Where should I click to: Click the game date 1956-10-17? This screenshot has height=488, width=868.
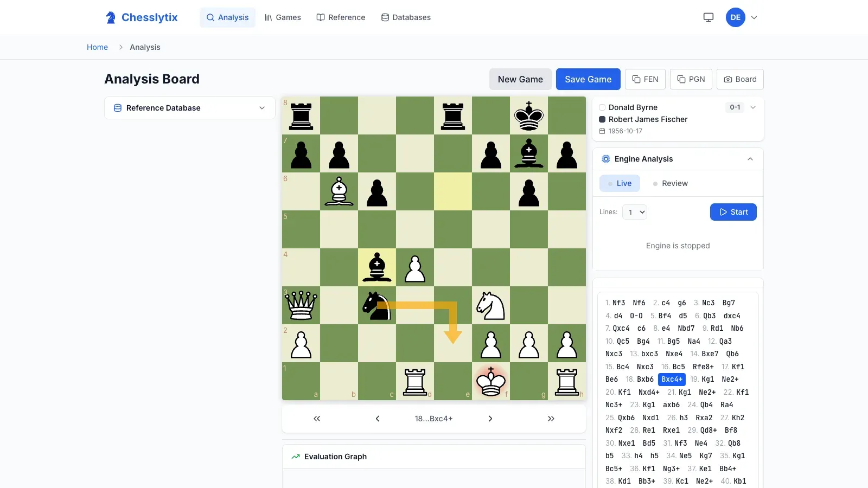(626, 131)
